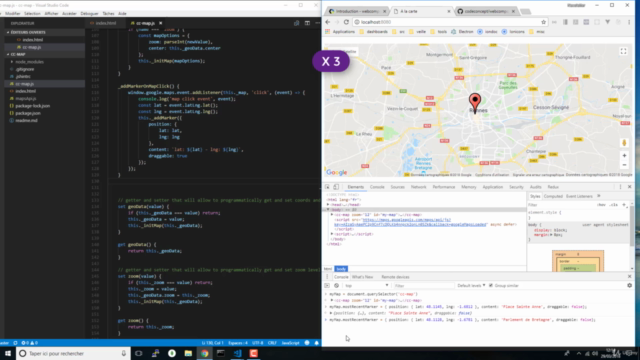Open the Network tab in DevTools
Screen dimensions: 640x360
pyautogui.click(x=418, y=187)
